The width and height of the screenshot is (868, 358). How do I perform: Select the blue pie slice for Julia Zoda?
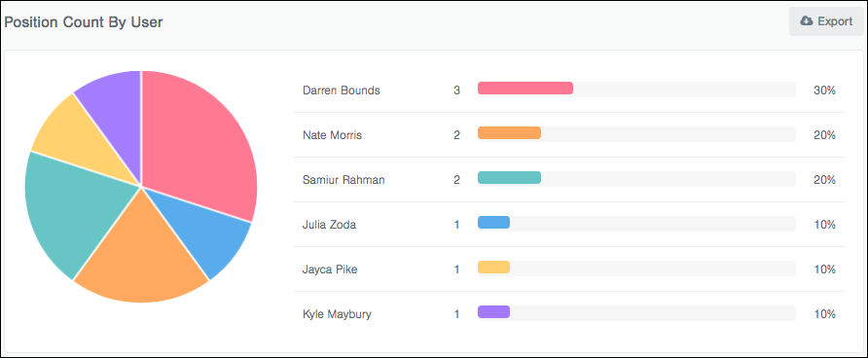(x=213, y=233)
